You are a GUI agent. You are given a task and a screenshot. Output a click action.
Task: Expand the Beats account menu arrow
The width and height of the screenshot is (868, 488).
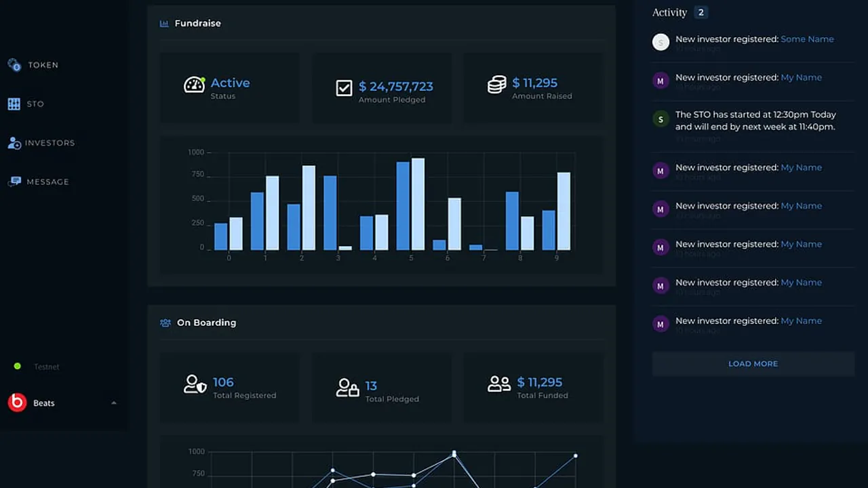114,403
